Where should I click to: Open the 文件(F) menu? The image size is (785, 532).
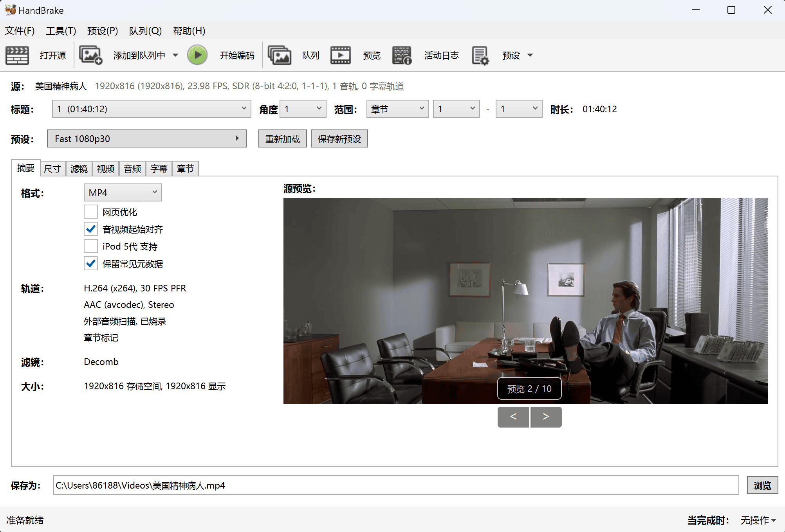[20, 31]
